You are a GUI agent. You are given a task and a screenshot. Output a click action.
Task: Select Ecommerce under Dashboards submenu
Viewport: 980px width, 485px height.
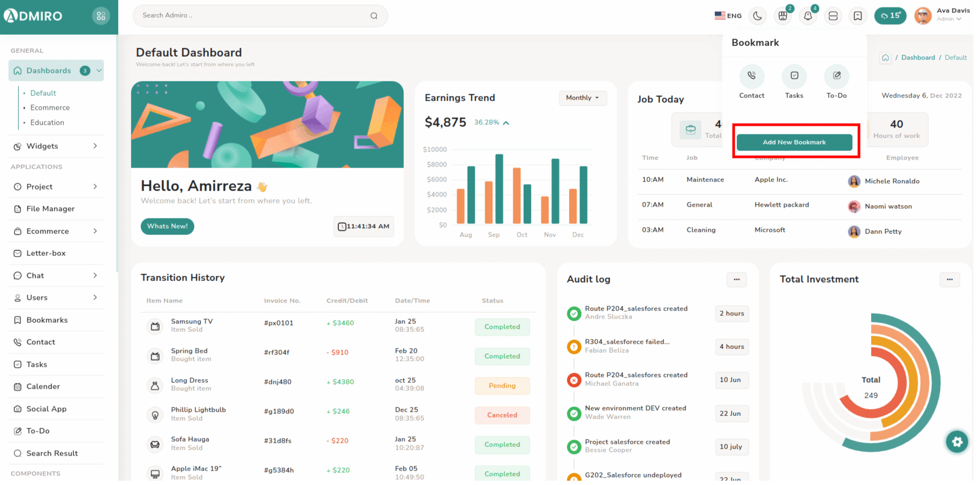pyautogui.click(x=50, y=108)
